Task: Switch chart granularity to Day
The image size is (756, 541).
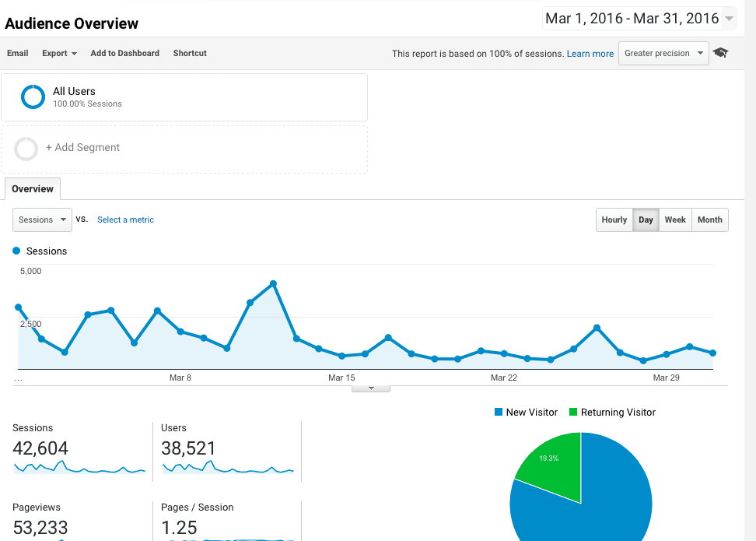Action: point(646,220)
